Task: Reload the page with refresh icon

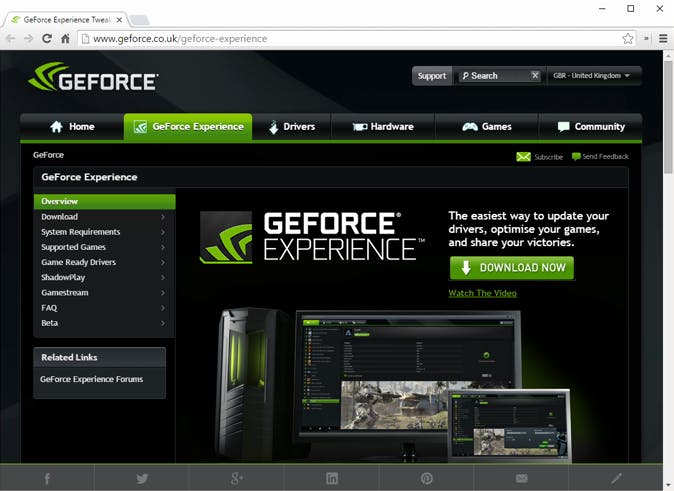Action: 47,39
